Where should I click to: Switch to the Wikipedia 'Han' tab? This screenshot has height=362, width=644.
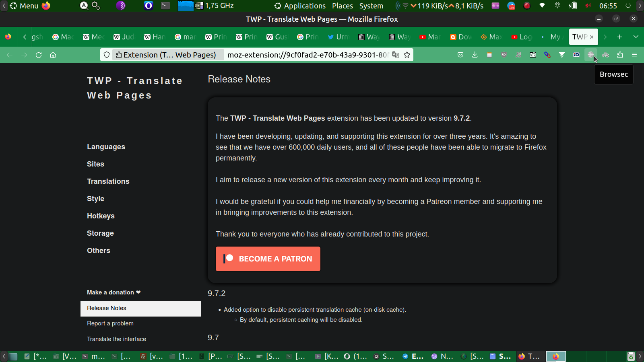pos(155,37)
